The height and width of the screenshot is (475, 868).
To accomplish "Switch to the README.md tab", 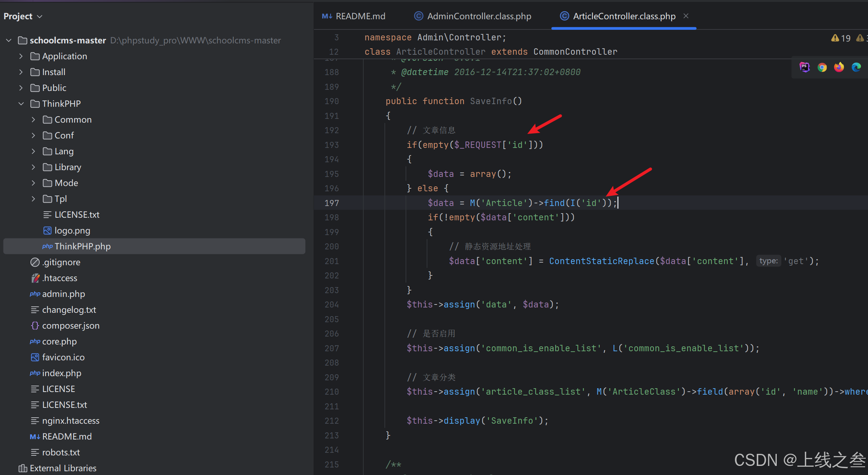I will coord(354,16).
